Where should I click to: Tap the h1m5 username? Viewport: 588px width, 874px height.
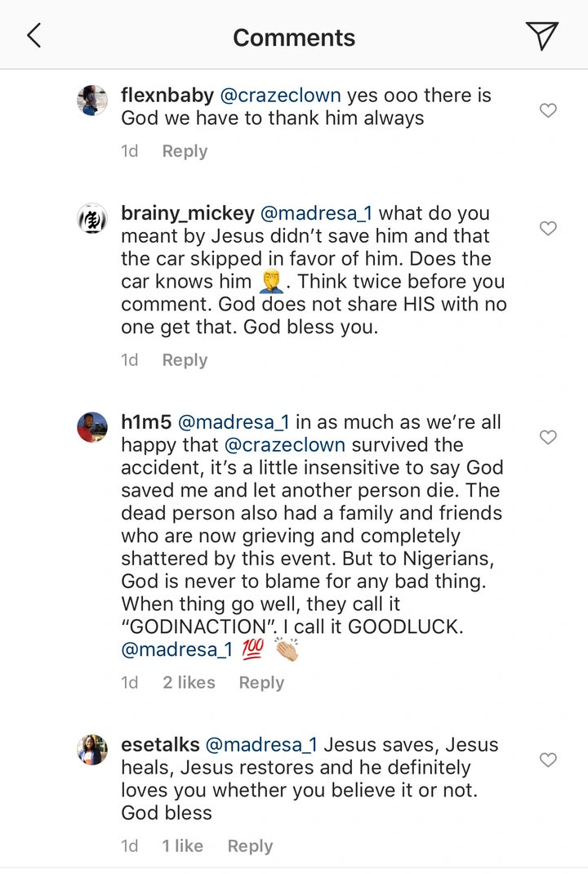coord(146,422)
